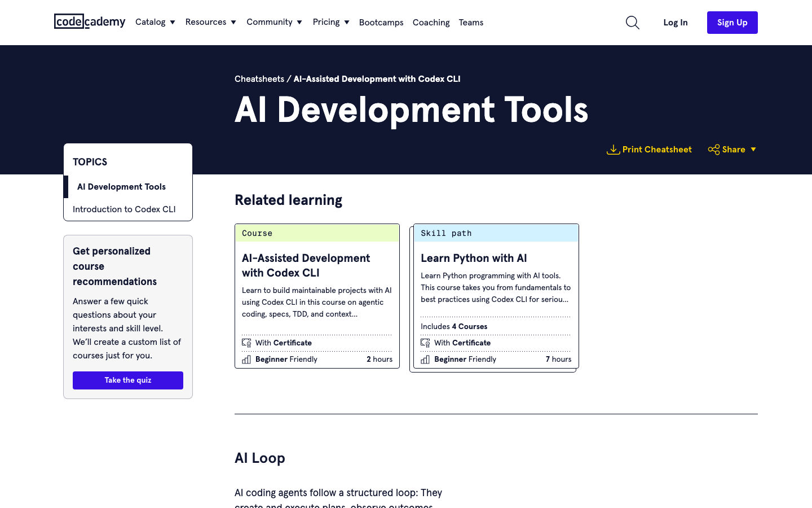812x508 pixels.
Task: Click "Answer a few quick questions" quiz description
Action: [127, 329]
